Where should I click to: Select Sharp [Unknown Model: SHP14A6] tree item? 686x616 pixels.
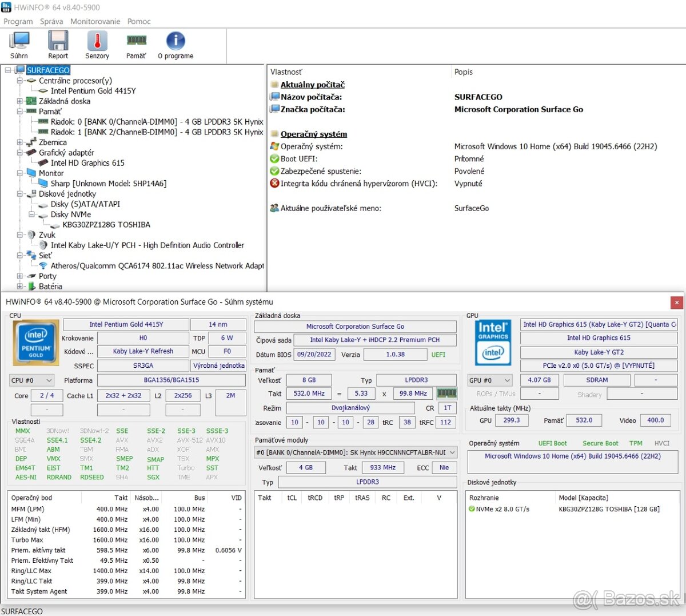[109, 184]
